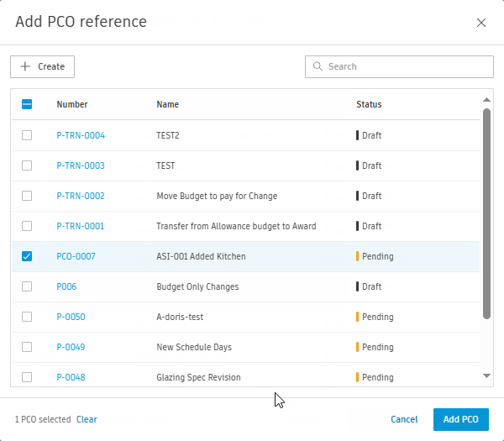Toggle the select-all header checkbox
Image resolution: width=504 pixels, height=441 pixels.
(x=27, y=104)
